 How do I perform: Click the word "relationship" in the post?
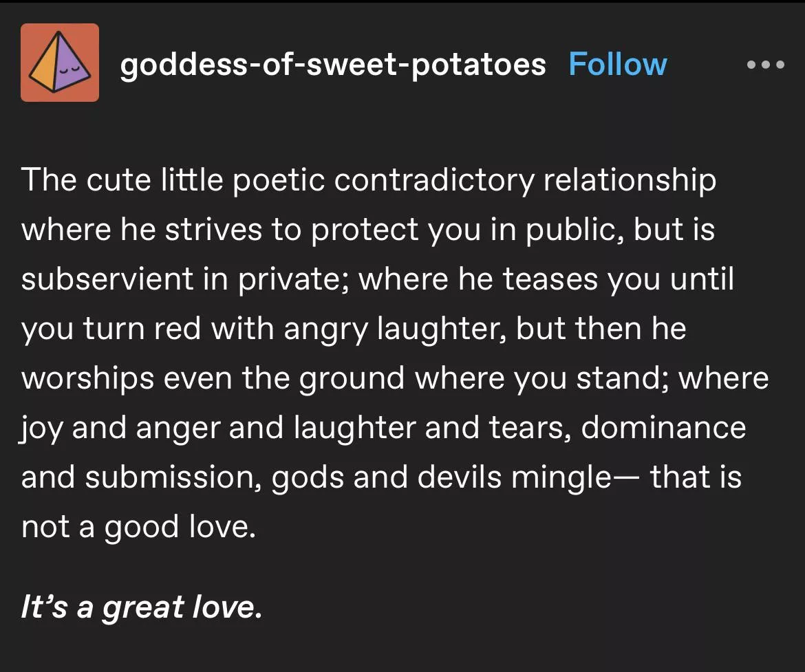tap(630, 181)
